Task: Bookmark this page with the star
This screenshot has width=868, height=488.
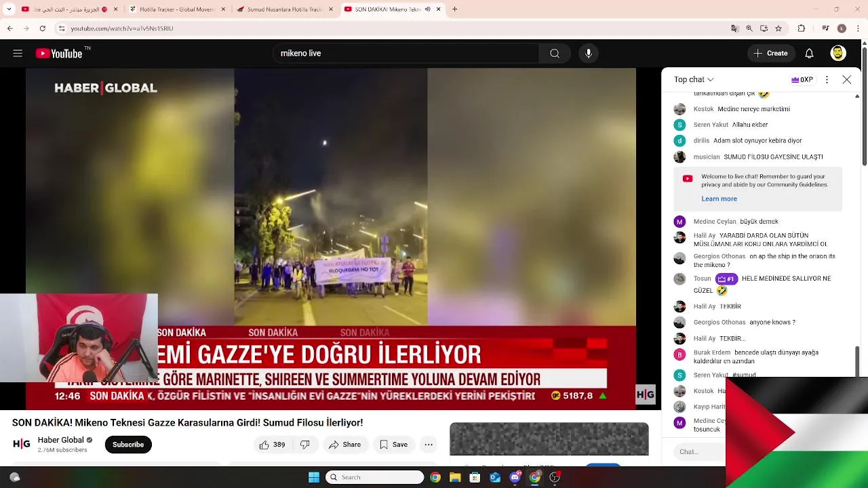Action: click(x=778, y=28)
